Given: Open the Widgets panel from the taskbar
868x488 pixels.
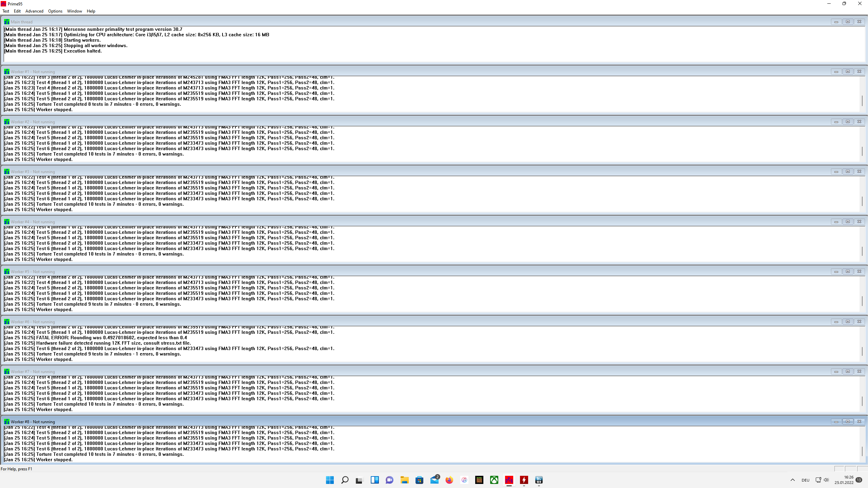Looking at the screenshot, I should click(x=374, y=480).
